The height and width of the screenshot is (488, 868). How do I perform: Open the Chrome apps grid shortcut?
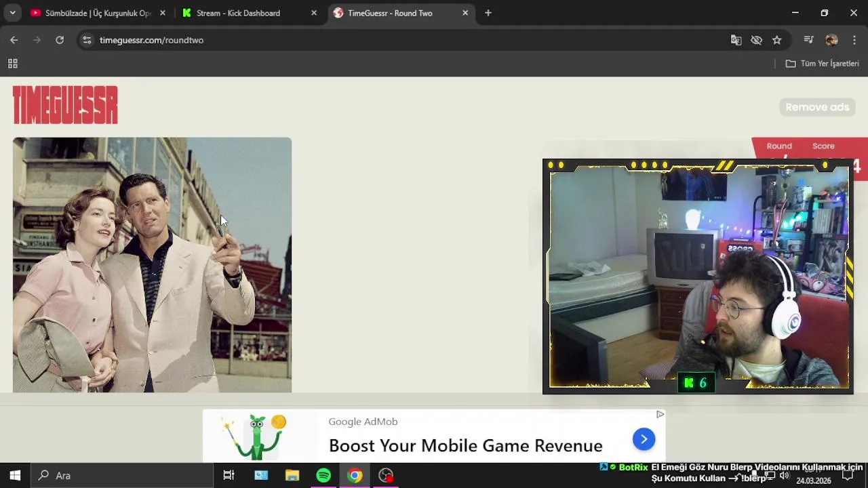(12, 64)
